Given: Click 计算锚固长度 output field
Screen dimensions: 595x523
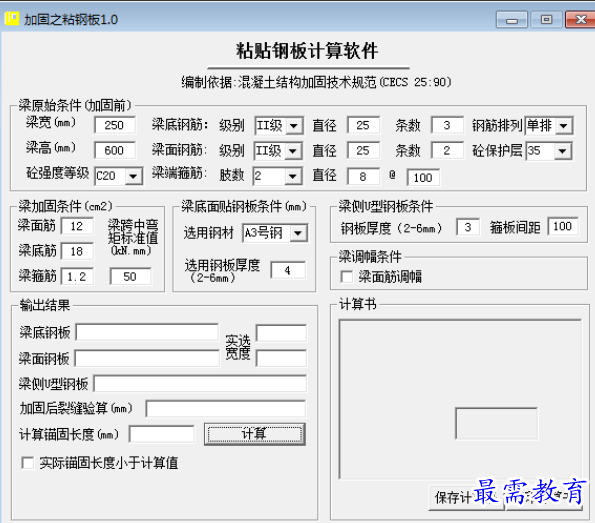Looking at the screenshot, I should (162, 434).
